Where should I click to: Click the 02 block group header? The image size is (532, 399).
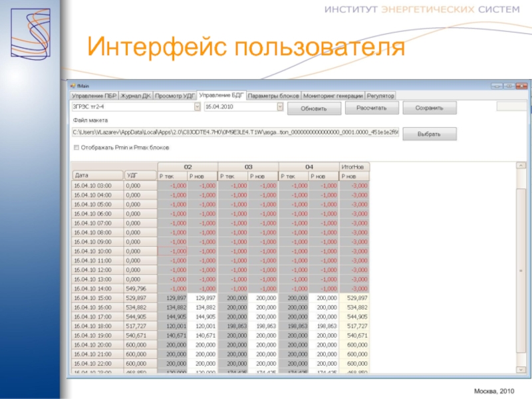pos(188,167)
